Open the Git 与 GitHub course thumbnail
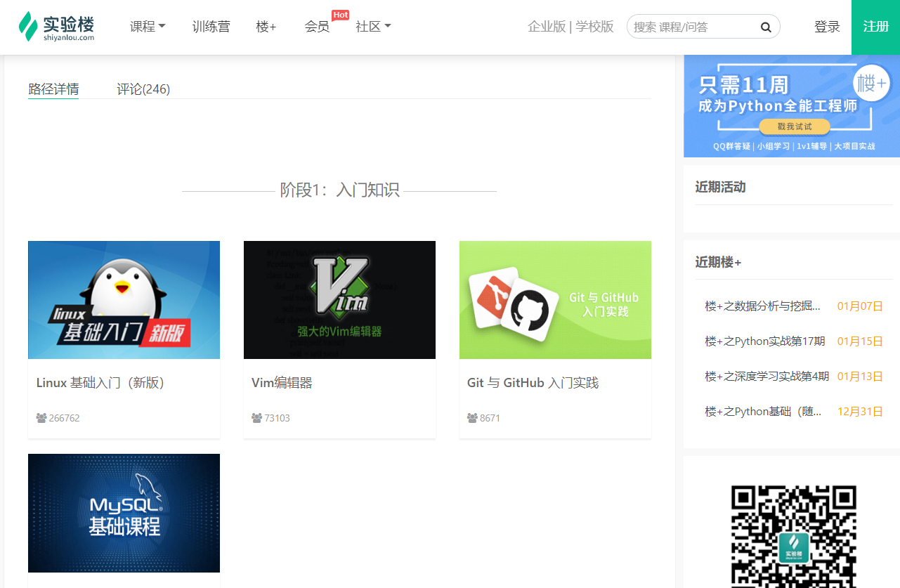Viewport: 900px width, 588px height. point(555,300)
